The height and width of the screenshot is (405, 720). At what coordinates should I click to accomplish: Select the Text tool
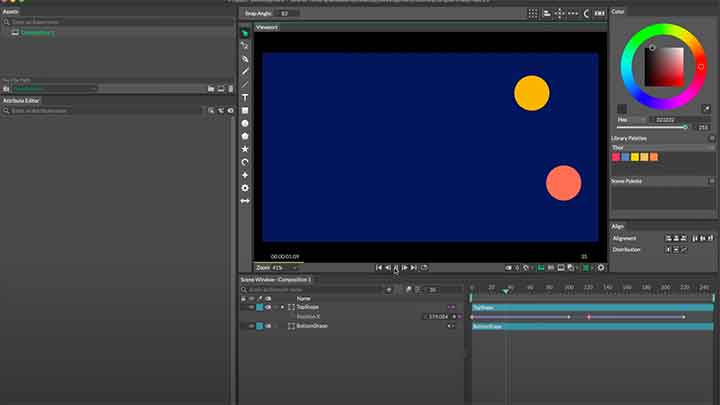245,97
